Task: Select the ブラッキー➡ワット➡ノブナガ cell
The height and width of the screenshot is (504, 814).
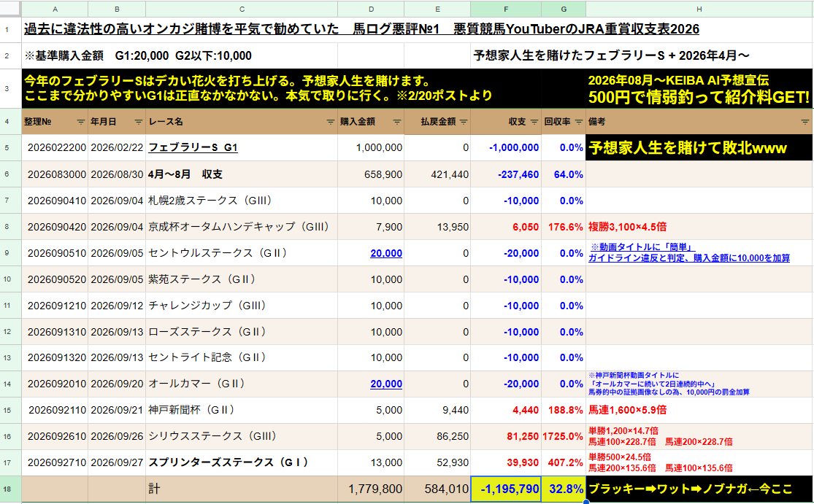Action: click(x=699, y=489)
